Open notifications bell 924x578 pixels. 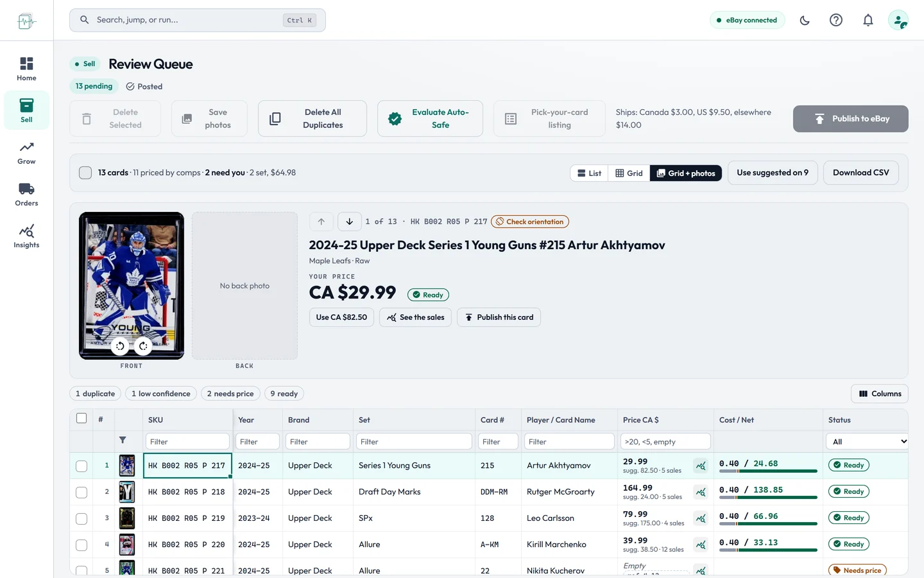[x=868, y=20]
